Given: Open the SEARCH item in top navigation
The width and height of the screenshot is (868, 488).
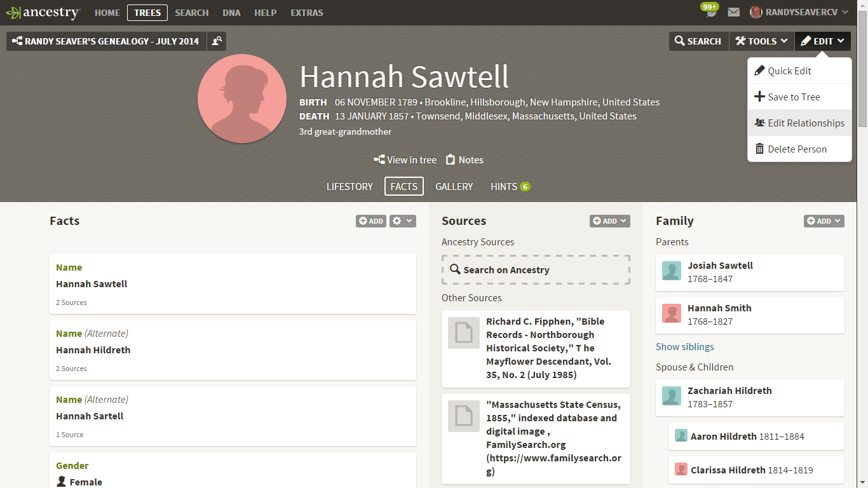Looking at the screenshot, I should 192,12.
